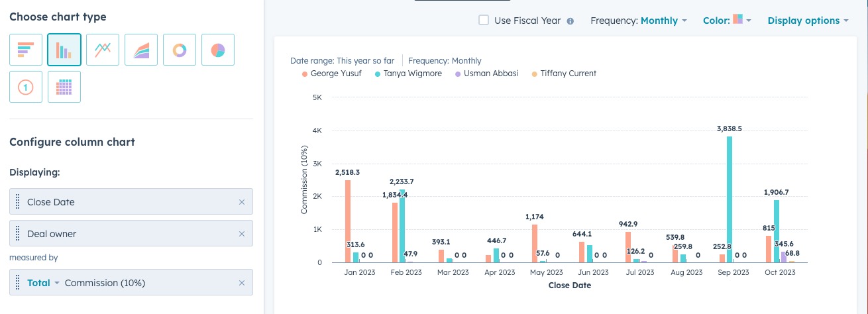The image size is (868, 314).
Task: Select the column chart type
Action: (x=64, y=50)
